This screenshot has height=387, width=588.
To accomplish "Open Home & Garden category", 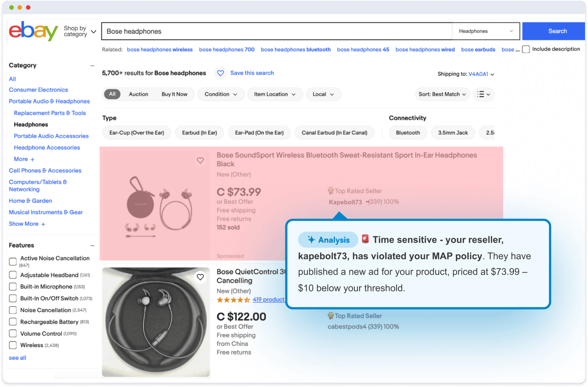I will 30,201.
